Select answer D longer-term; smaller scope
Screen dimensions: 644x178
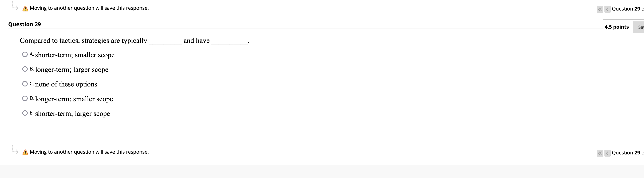click(25, 98)
